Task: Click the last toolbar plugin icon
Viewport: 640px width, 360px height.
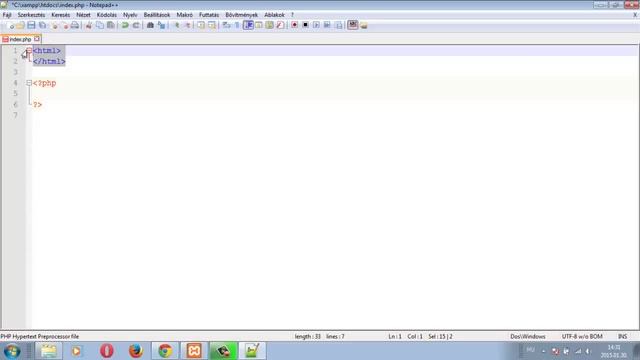Action: coord(364,25)
